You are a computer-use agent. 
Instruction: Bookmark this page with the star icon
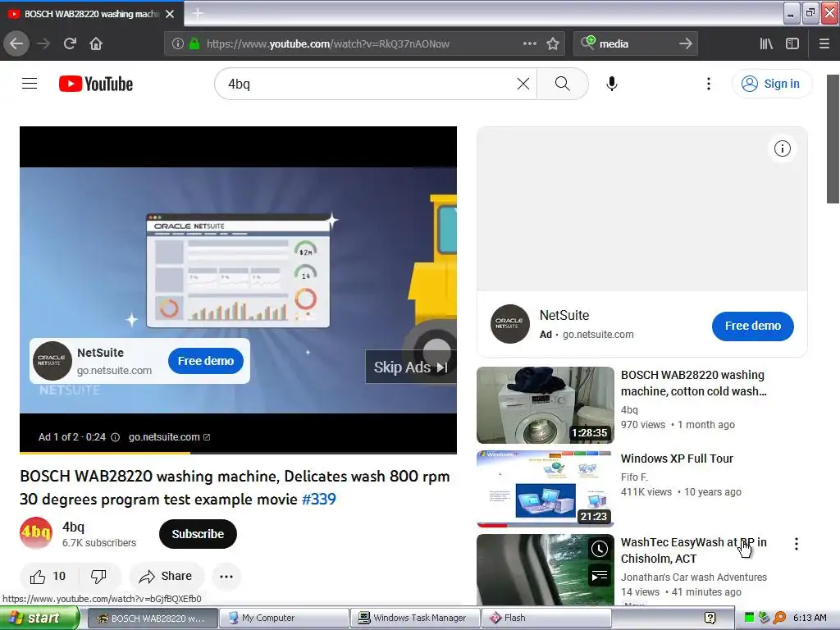click(553, 44)
